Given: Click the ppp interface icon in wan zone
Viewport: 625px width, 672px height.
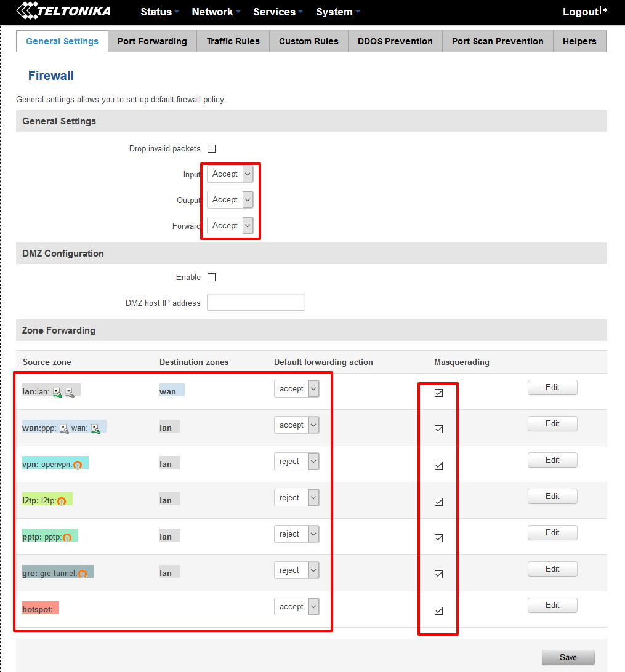Looking at the screenshot, I should point(63,428).
